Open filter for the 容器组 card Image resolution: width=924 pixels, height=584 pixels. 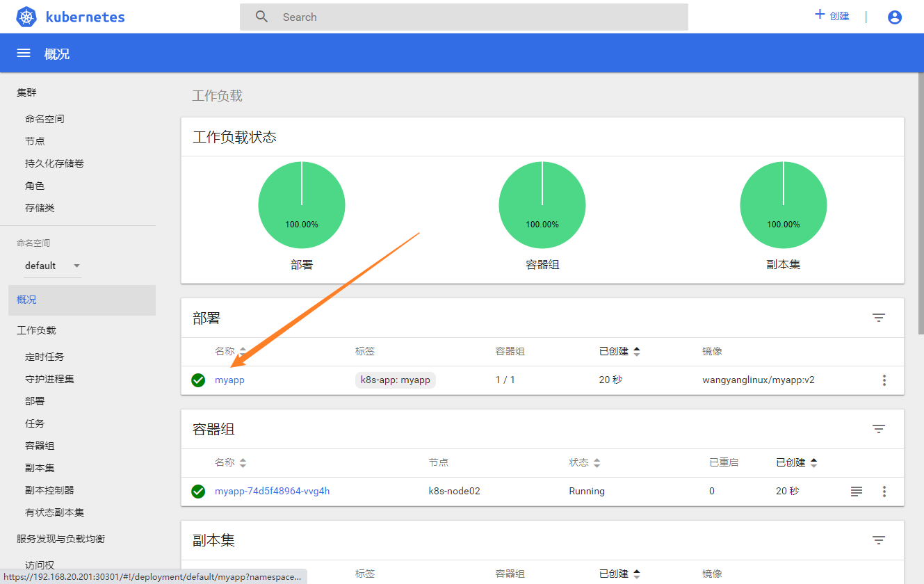[879, 429]
